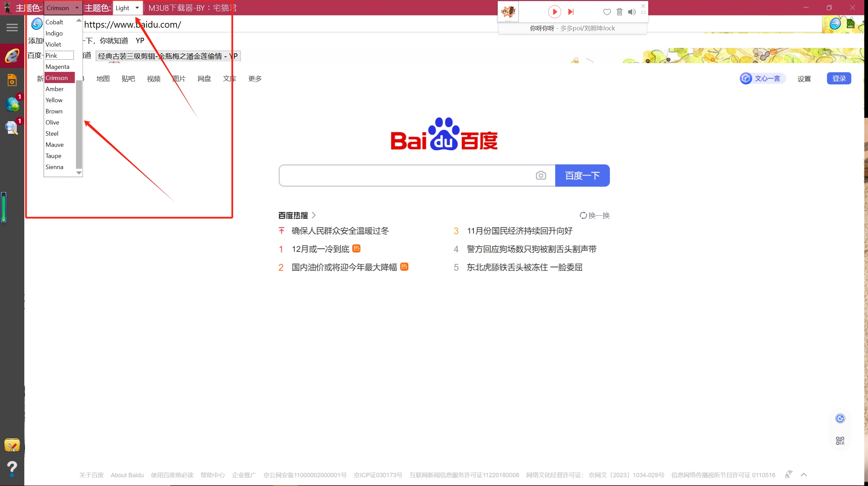Click the color list scrollbar thumb
This screenshot has height=486, width=868.
point(79,124)
